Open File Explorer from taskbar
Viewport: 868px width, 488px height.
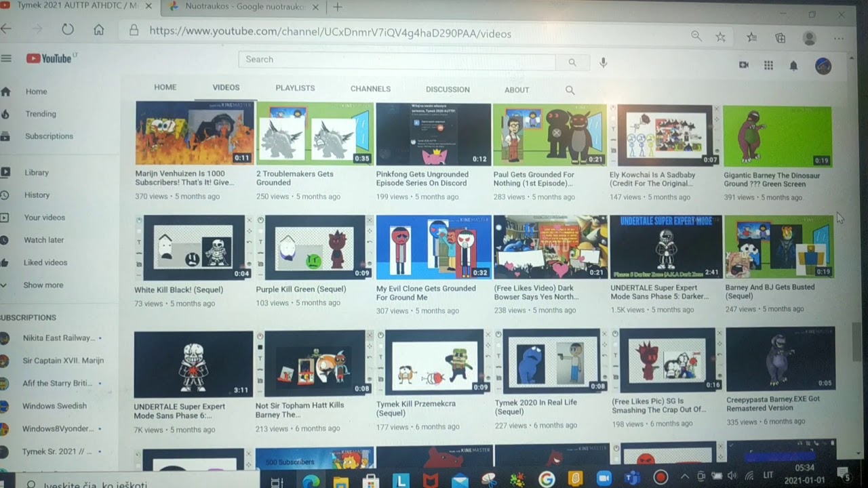point(340,481)
